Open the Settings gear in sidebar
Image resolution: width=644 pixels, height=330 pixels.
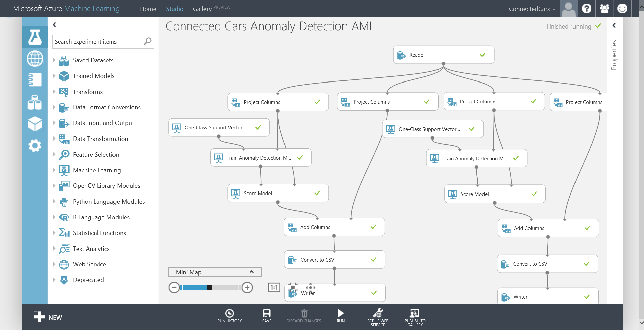point(35,146)
